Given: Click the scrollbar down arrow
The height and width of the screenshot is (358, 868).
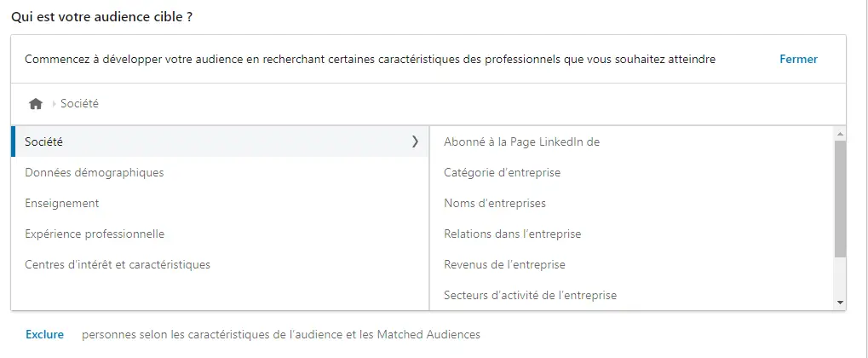Looking at the screenshot, I should pos(841,302).
